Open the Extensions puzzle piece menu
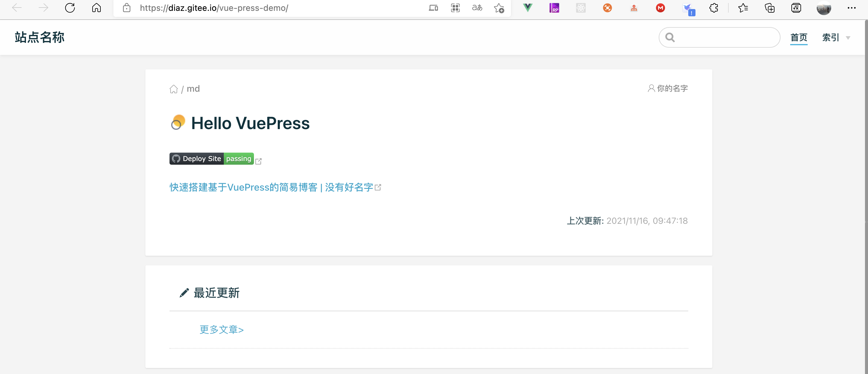Image resolution: width=868 pixels, height=374 pixels. (x=714, y=8)
